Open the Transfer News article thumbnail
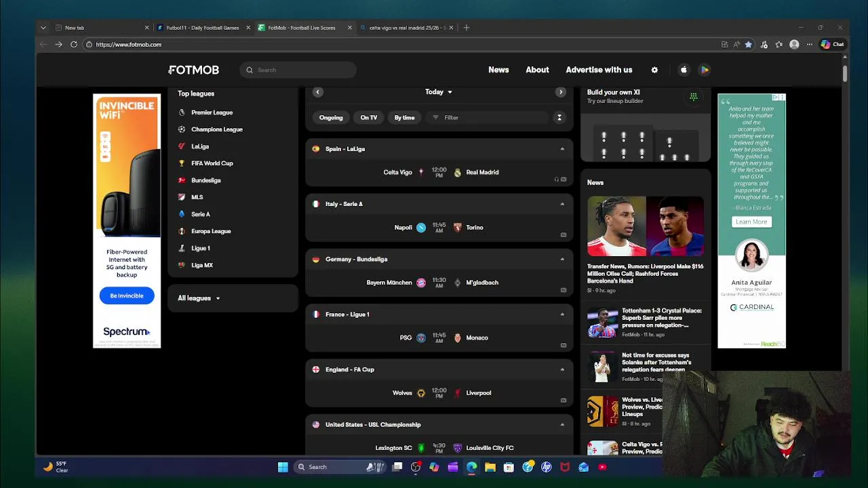Screen dimensions: 868x488 click(646, 226)
